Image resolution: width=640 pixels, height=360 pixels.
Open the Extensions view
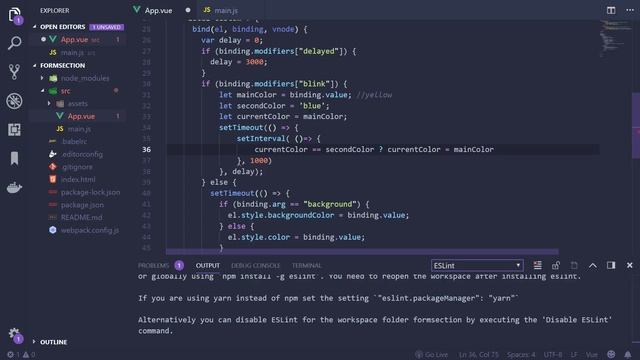14,130
